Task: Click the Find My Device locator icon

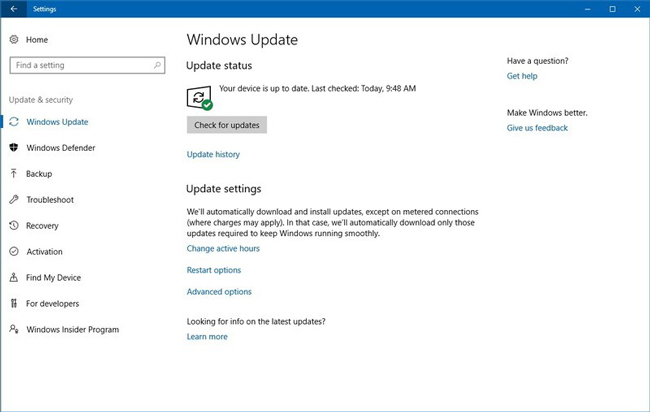Action: click(14, 277)
